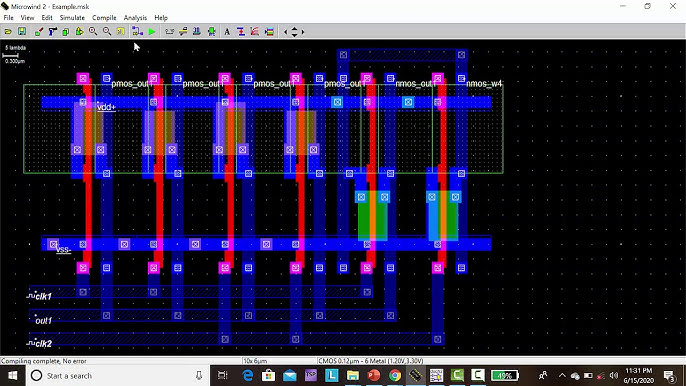Click the View All fit icon
Image resolution: width=686 pixels, height=386 pixels.
tap(121, 32)
